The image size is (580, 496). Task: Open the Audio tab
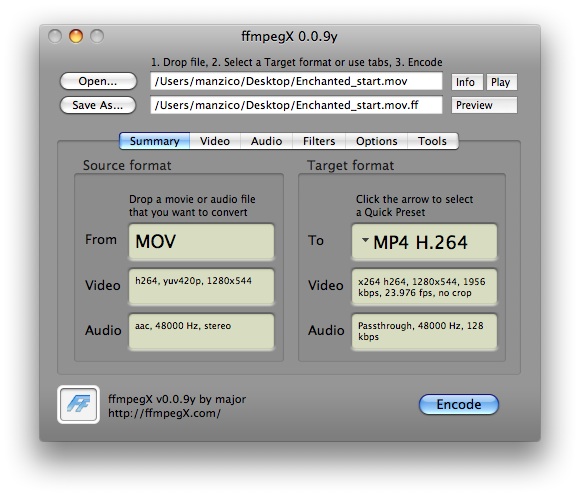pyautogui.click(x=266, y=141)
